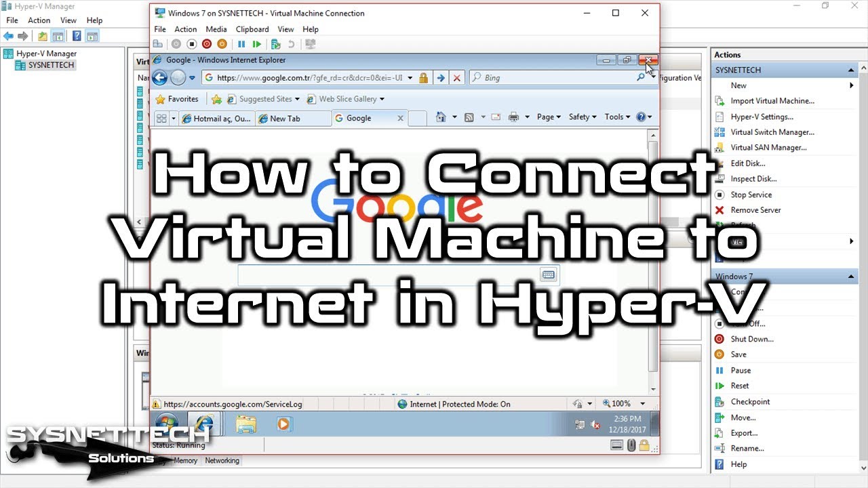The image size is (868, 488).
Task: Open the Web Slice Gallery dropdown
Action: pyautogui.click(x=382, y=99)
